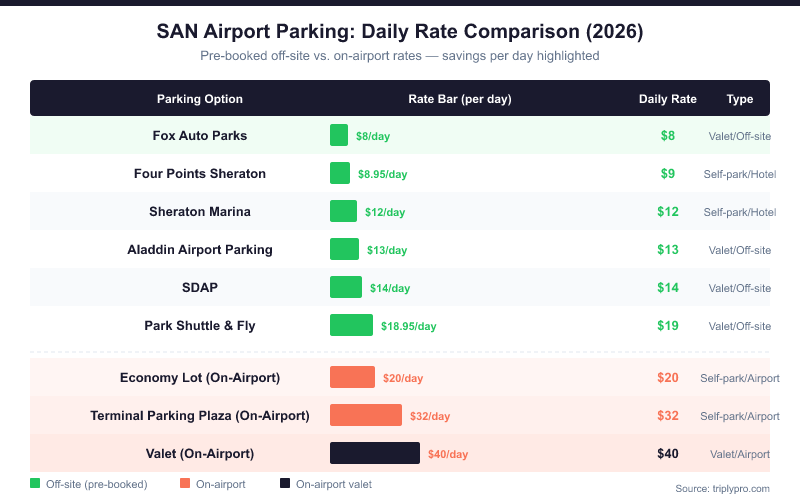This screenshot has height=500, width=800.
Task: Select the Four Points Sheraton row label
Action: click(x=200, y=173)
